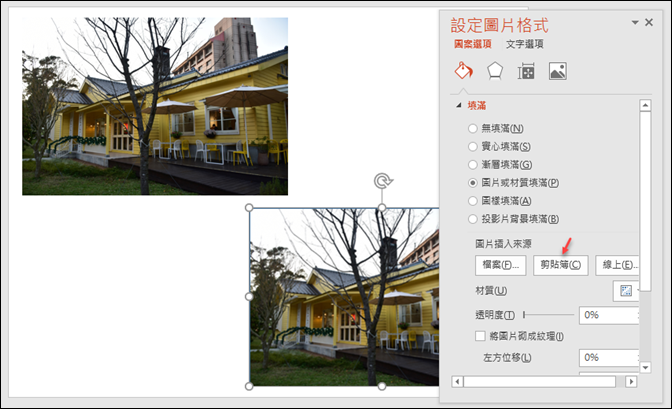Image resolution: width=672 pixels, height=409 pixels.
Task: Open the Size & Properties tab icon
Action: pyautogui.click(x=526, y=71)
